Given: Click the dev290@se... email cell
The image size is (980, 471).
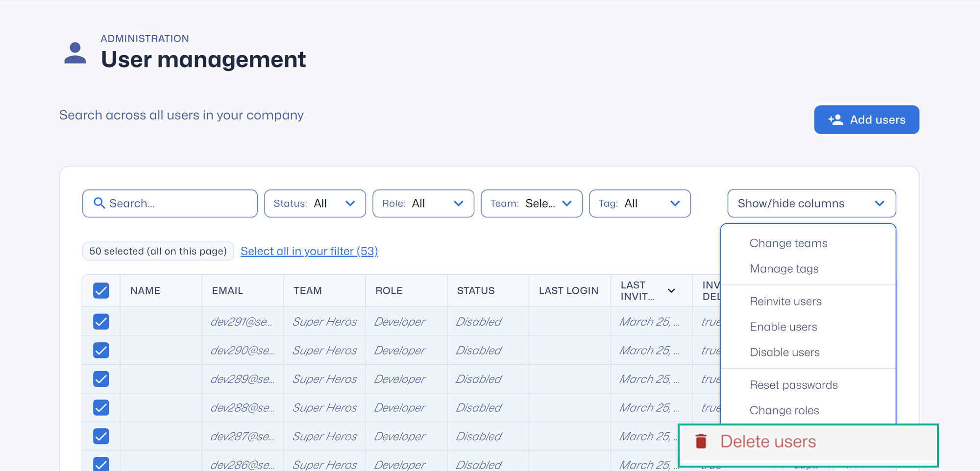Looking at the screenshot, I should [242, 351].
